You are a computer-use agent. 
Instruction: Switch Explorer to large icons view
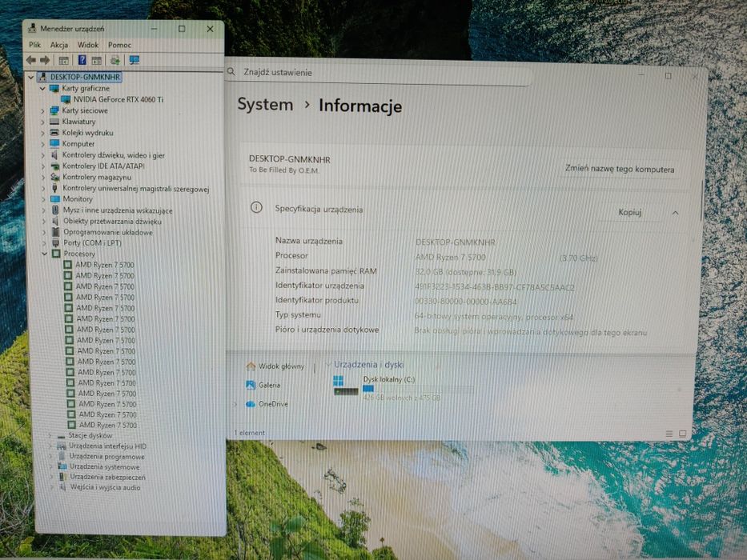point(683,434)
